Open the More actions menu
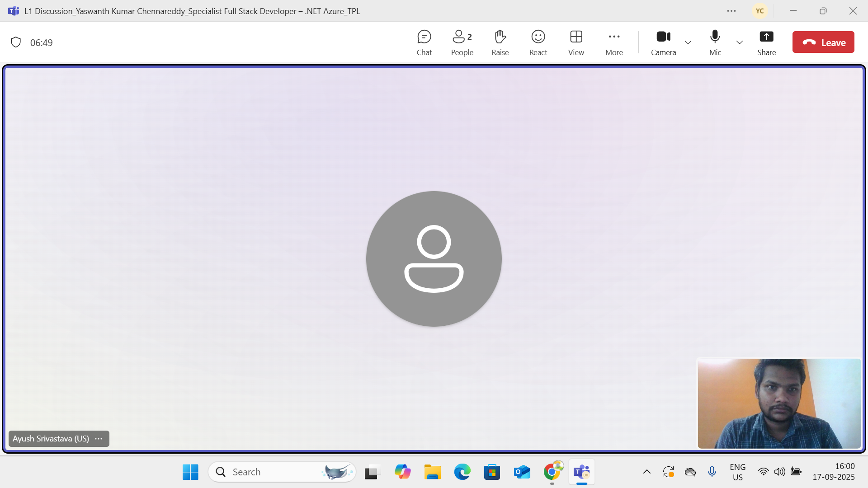Viewport: 868px width, 488px height. (x=614, y=42)
